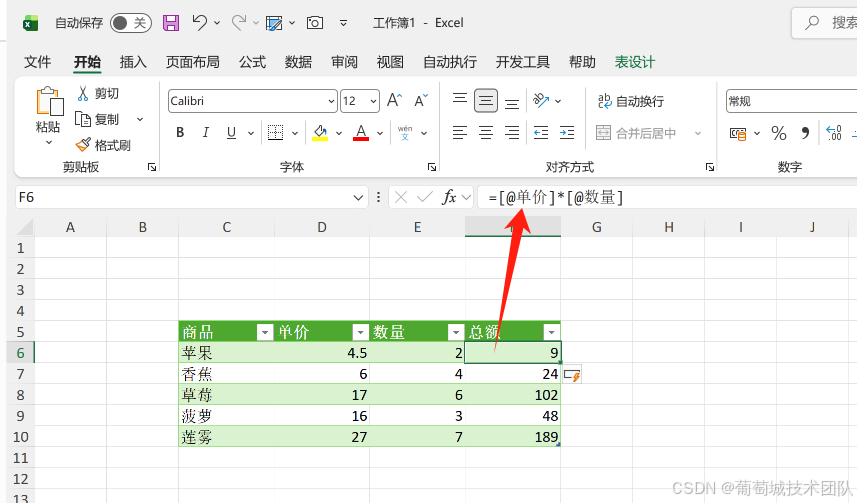
Task: Switch to the 开发工具 (Developer) tab
Action: tap(523, 62)
